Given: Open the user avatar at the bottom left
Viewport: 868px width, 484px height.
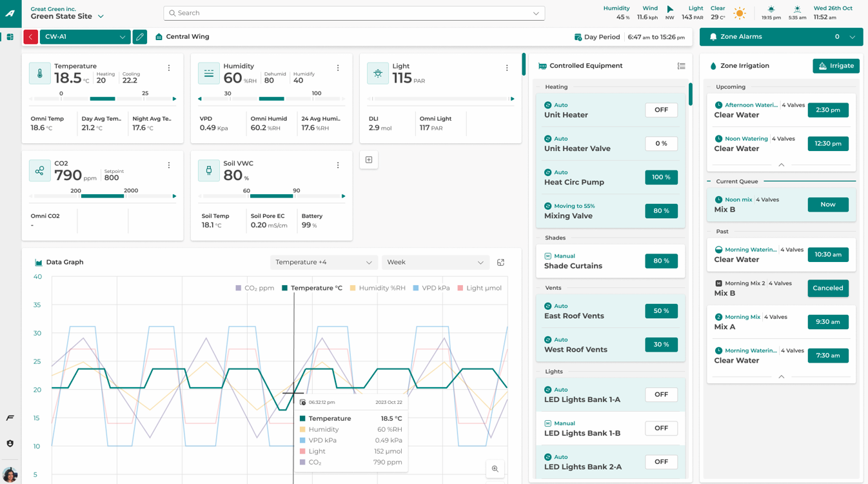Looking at the screenshot, I should 10,474.
